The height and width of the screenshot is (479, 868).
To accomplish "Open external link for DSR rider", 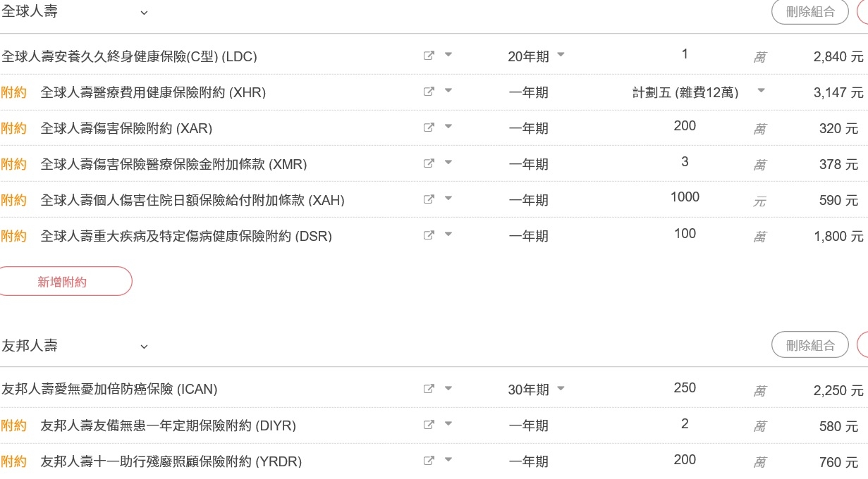I will [x=429, y=235].
